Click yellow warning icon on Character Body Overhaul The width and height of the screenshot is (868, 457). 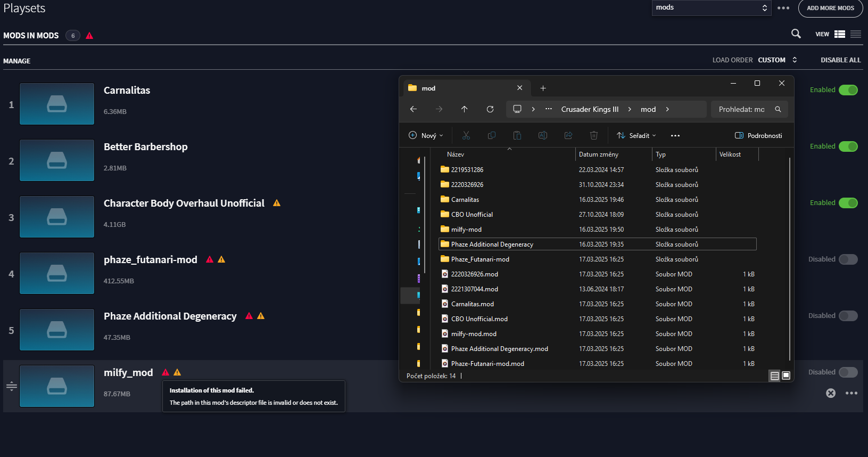click(x=277, y=203)
